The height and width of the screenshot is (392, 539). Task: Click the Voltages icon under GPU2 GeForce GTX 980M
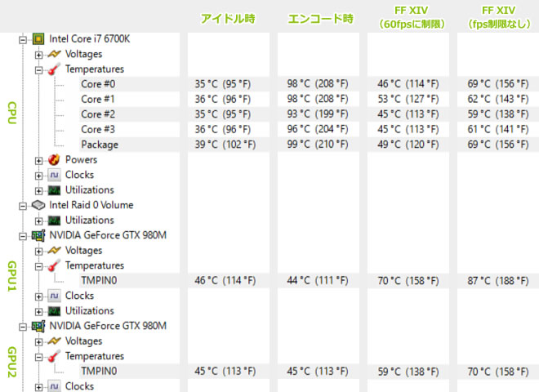(54, 341)
